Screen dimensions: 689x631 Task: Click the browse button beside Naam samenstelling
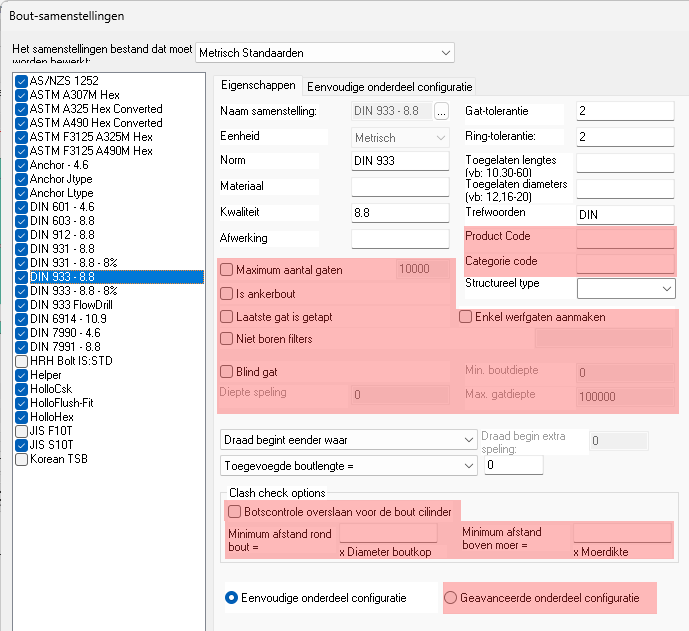[x=441, y=111]
